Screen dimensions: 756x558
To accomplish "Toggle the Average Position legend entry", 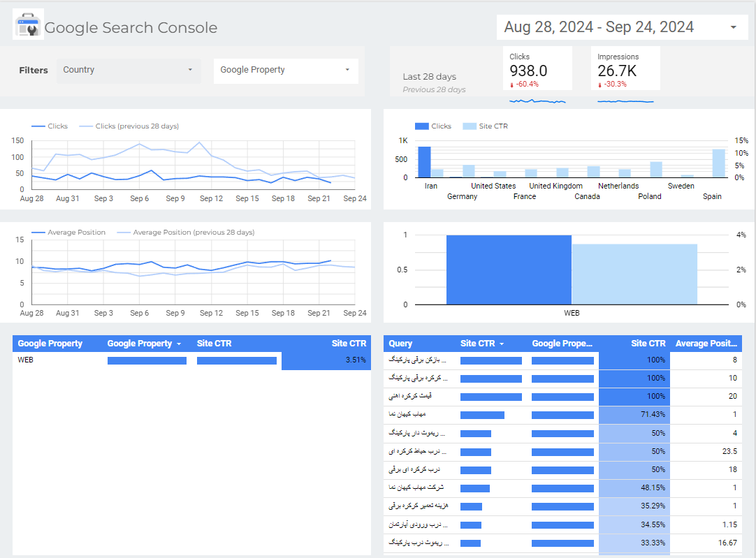I will [x=68, y=233].
